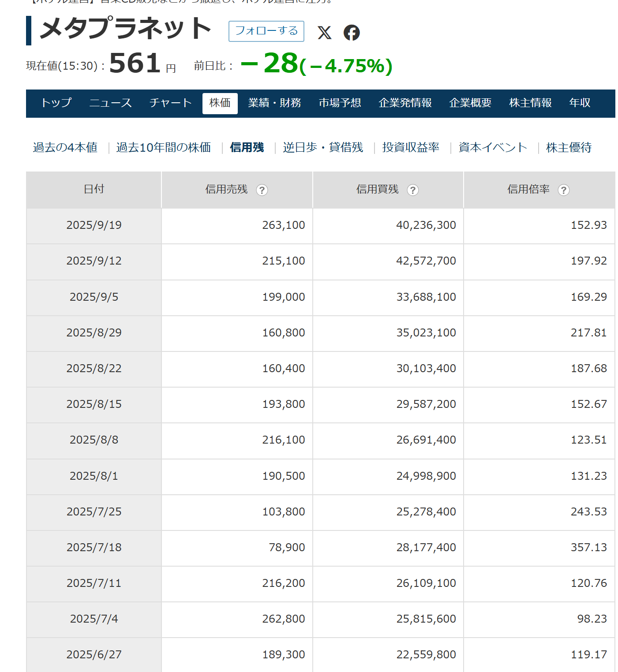Select date cell 2025/8/15
Viewport: 618px width, 672px height.
pos(94,404)
